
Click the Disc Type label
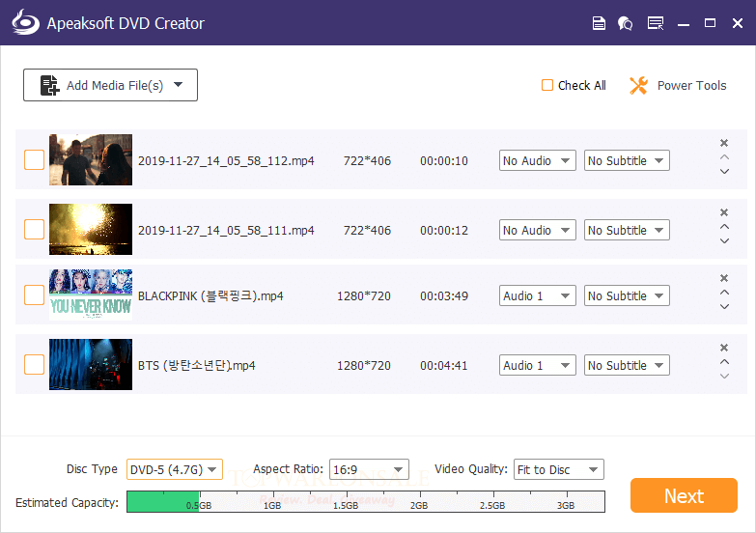[x=92, y=469]
